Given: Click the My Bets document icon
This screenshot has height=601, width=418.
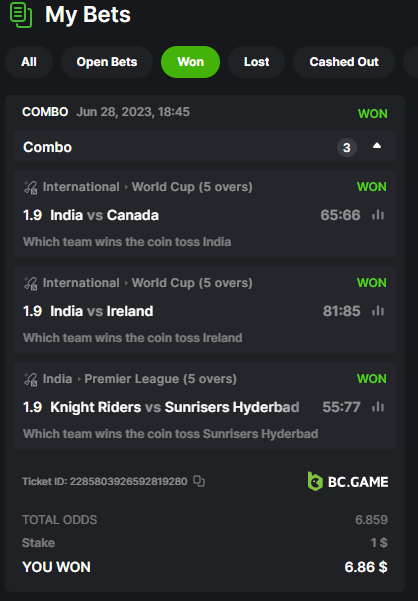Looking at the screenshot, I should pos(21,15).
